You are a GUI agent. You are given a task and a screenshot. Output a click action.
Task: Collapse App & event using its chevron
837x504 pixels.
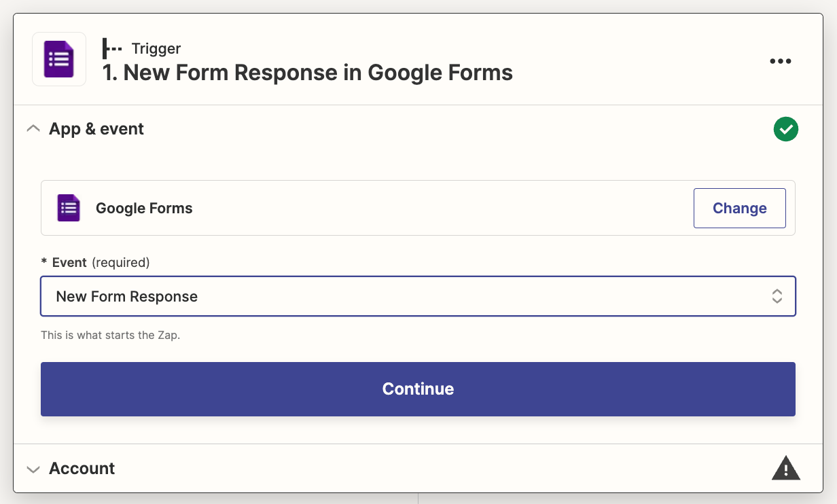[33, 129]
